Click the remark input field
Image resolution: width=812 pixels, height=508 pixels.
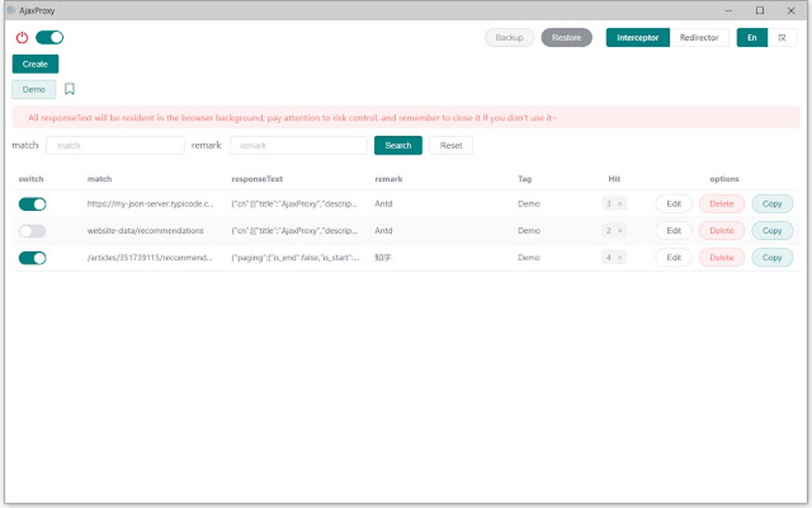pos(298,145)
